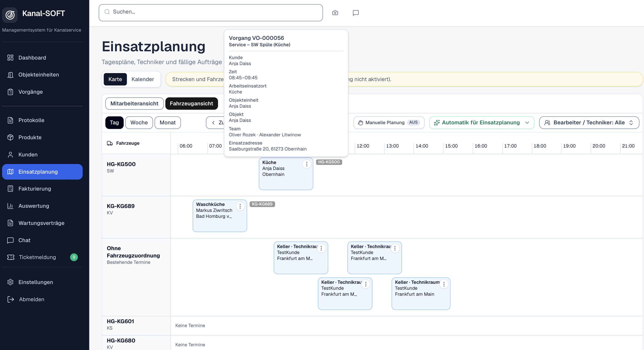Open the three-dot menu on the Küche appointment
Screen dimensions: 644x350
[306, 164]
